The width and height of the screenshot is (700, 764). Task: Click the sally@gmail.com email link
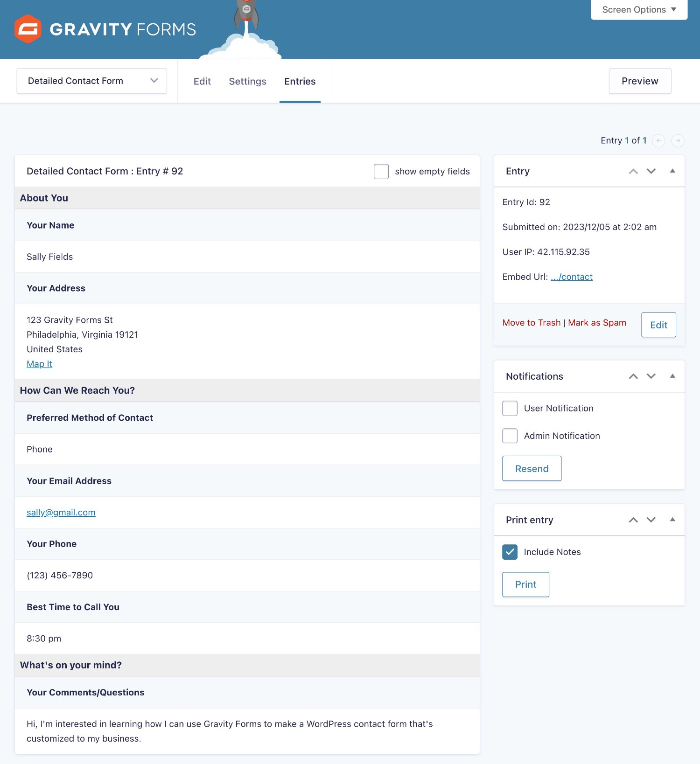tap(61, 513)
